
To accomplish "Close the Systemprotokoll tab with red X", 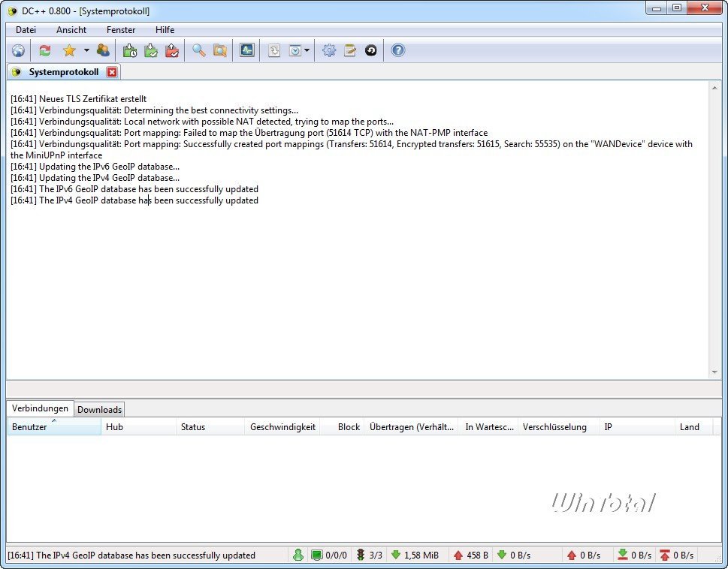I will tap(112, 72).
